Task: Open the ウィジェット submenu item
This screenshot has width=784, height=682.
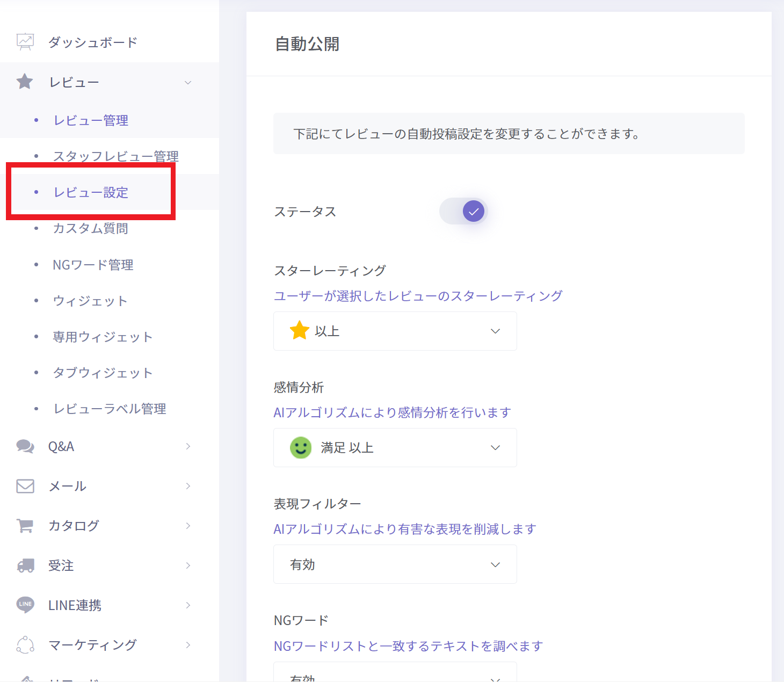Action: (x=90, y=301)
